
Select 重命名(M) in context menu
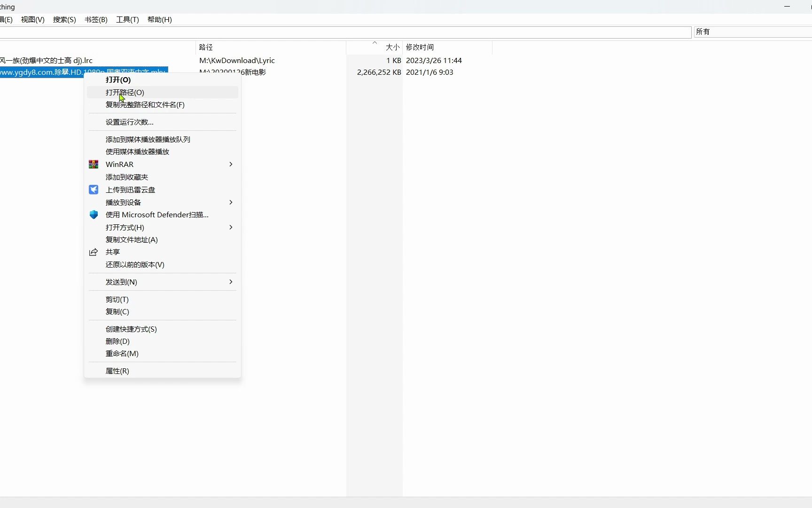click(x=163, y=353)
